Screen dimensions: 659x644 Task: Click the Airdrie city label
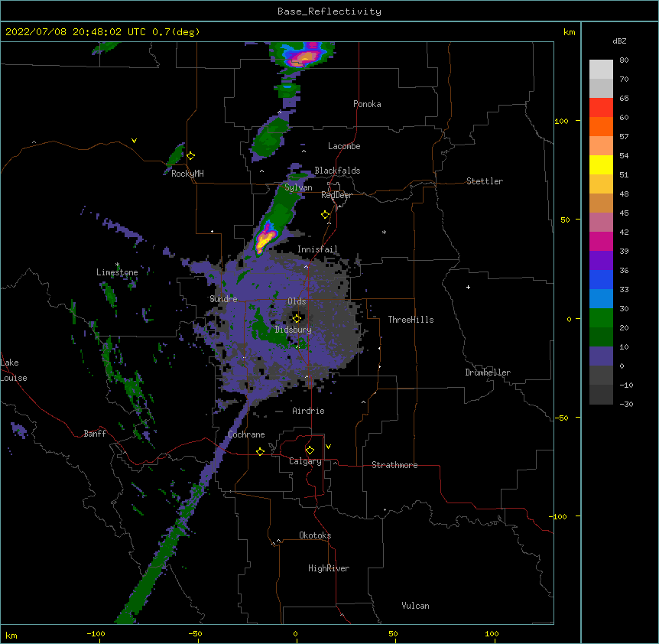click(x=309, y=411)
